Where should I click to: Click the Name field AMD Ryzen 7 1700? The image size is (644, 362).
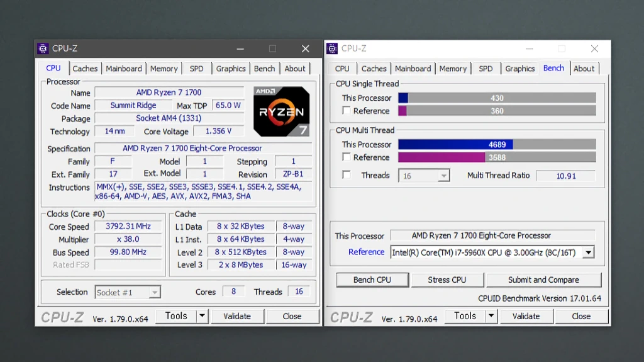169,92
